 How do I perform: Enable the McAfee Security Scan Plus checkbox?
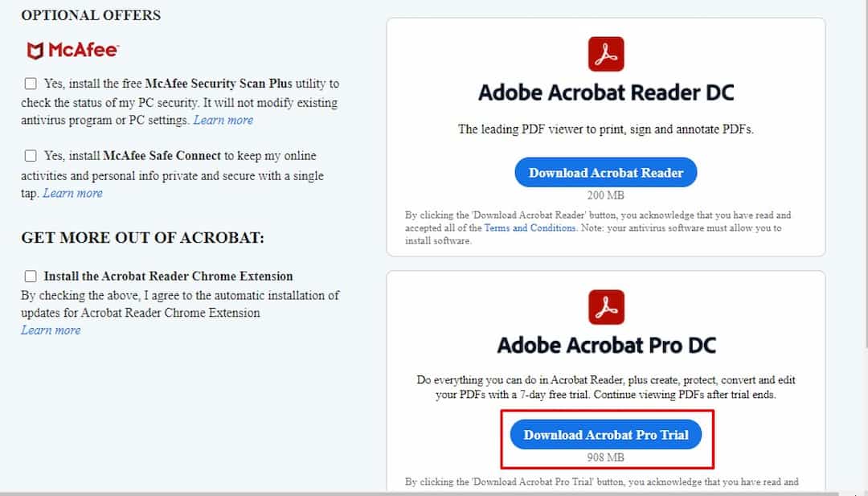coord(31,84)
